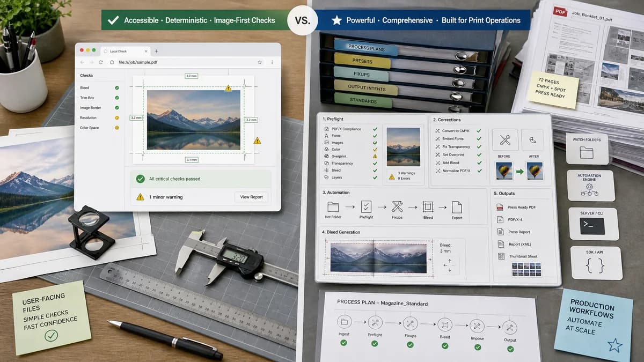Click PDF/X Compliance in the Preflight list
Screen dimensions: 644x362
coord(352,129)
